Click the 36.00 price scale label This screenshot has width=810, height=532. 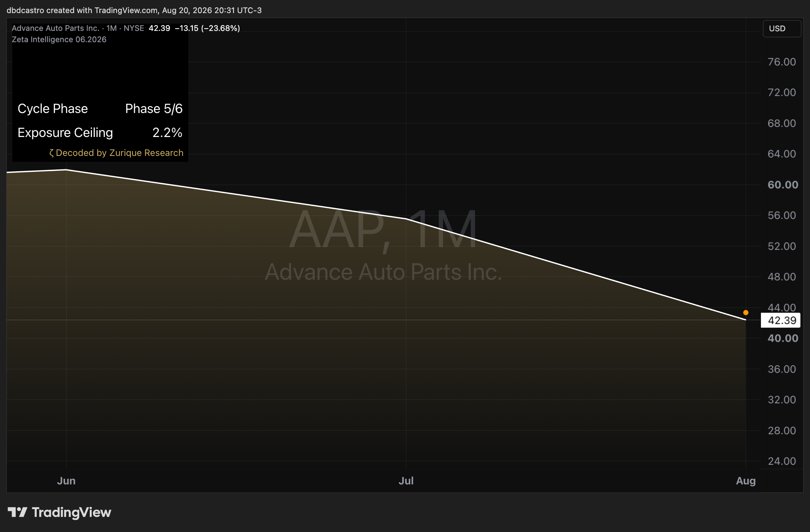pyautogui.click(x=782, y=369)
